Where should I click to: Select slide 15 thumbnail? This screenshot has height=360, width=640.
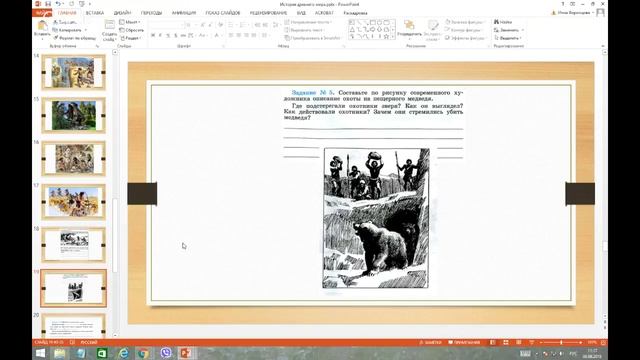click(x=73, y=116)
